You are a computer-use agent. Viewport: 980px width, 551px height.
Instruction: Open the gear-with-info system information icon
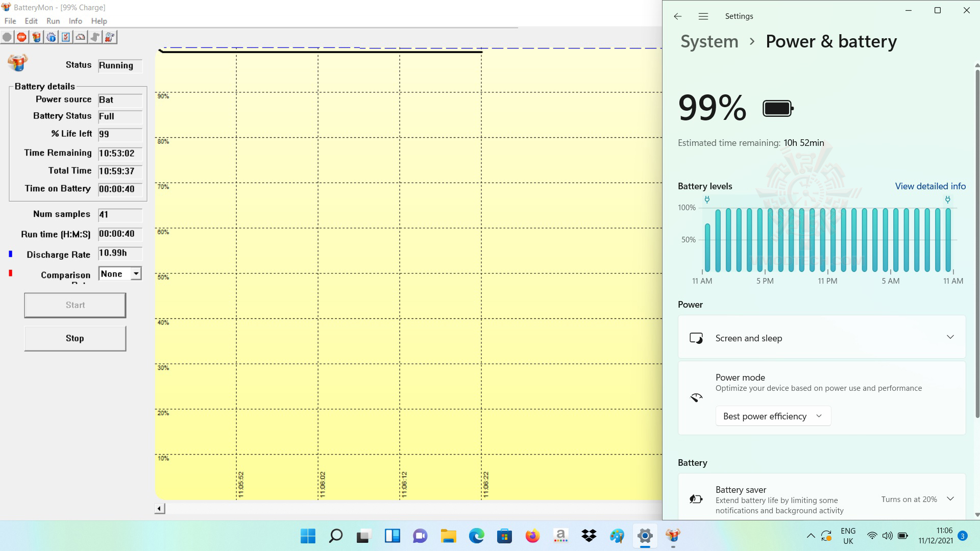pyautogui.click(x=51, y=37)
